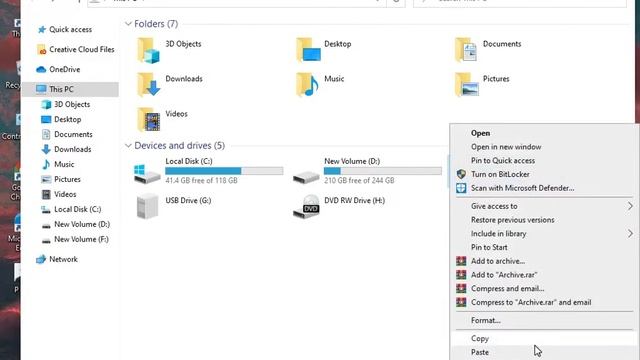This screenshot has width=640, height=360.
Task: Expand the Give access to submenu arrow
Action: [630, 206]
